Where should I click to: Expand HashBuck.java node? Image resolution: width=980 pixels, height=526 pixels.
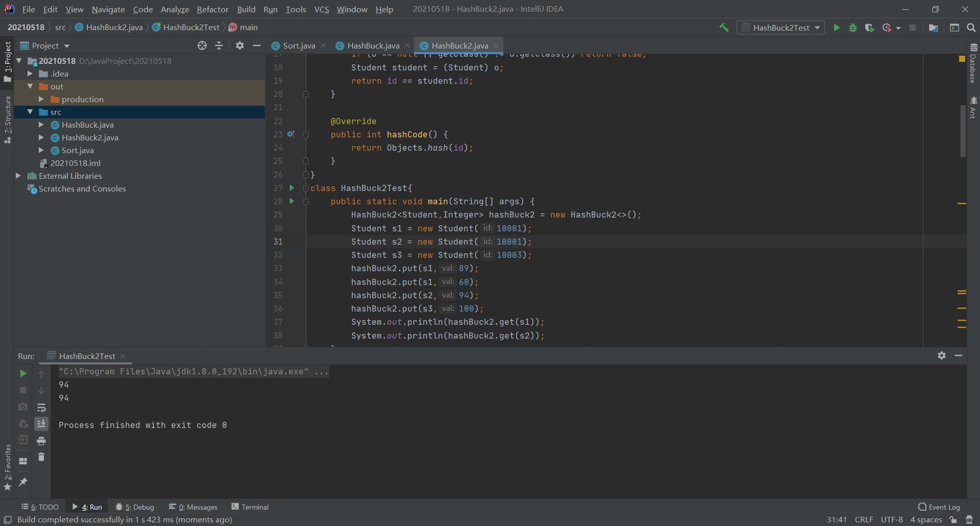click(x=41, y=125)
